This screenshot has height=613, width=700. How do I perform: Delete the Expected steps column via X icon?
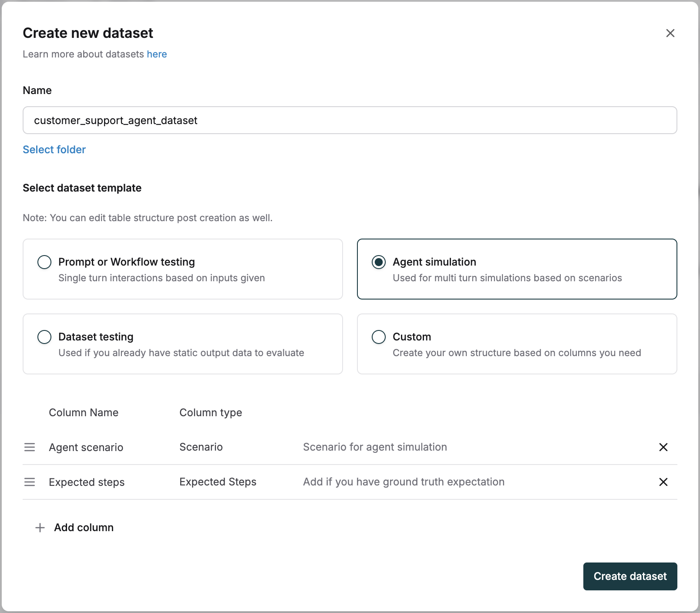[x=663, y=482]
